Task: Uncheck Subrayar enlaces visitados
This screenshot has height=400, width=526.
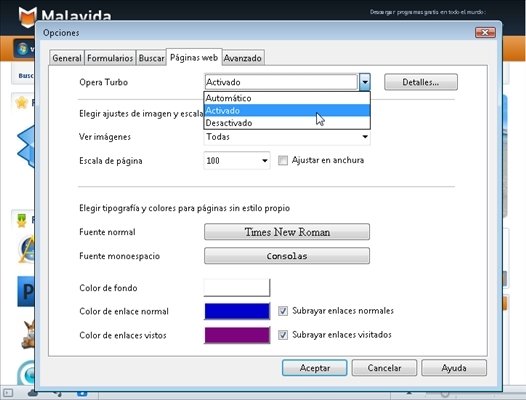Action: pos(283,335)
